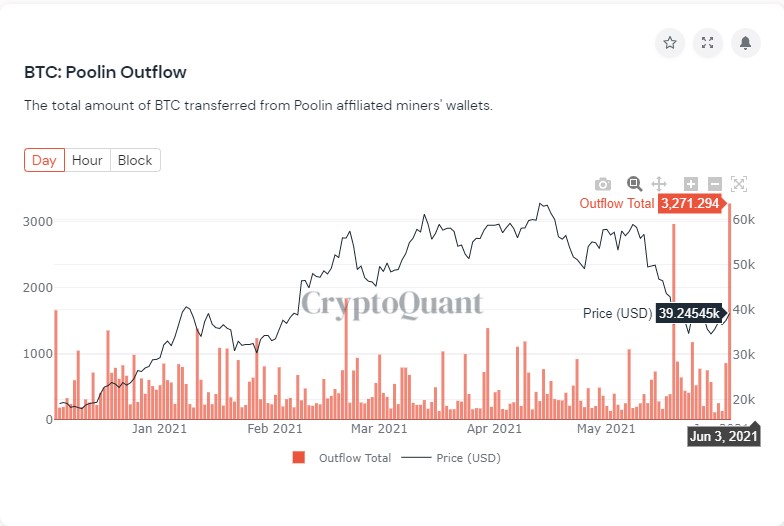784x526 pixels.
Task: Zoom in with the plus icon
Action: (690, 184)
